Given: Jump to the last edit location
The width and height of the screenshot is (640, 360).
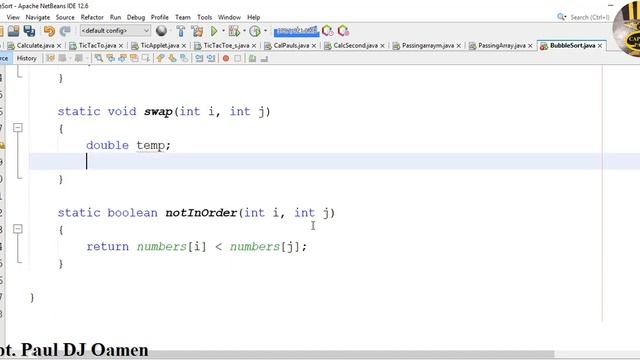Looking at the screenshot, I should point(50,58).
